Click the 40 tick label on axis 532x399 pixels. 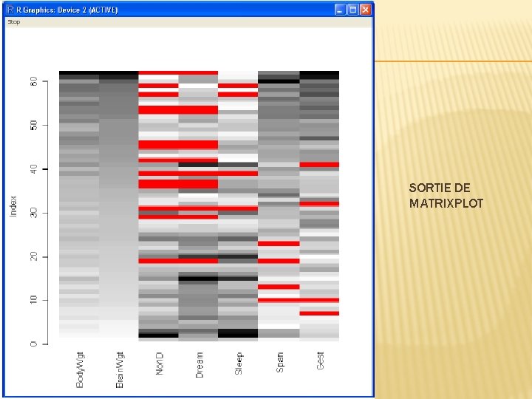(x=33, y=169)
